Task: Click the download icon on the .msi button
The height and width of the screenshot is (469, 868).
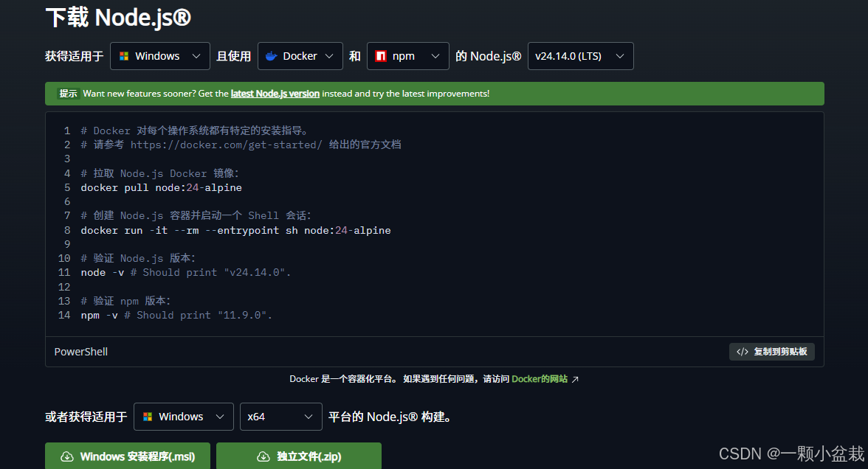Action: (x=67, y=456)
